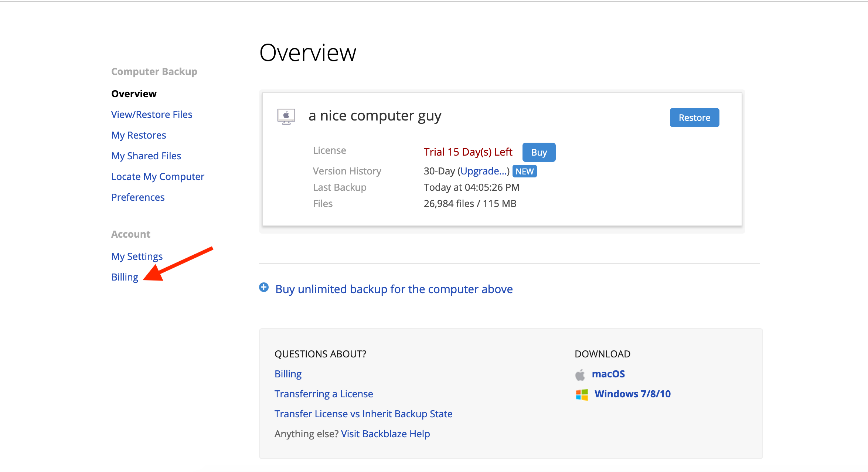Click the Visit Backblaze Help link

385,434
